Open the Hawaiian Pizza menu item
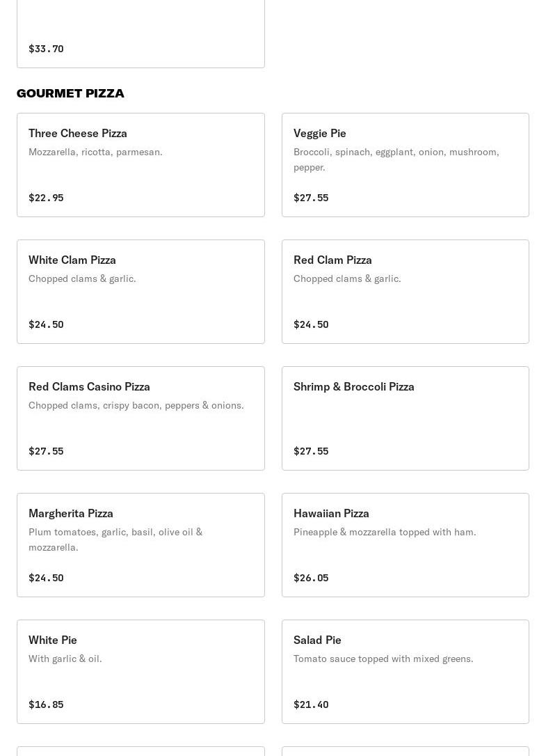Image resolution: width=546 pixels, height=756 pixels. click(x=405, y=545)
